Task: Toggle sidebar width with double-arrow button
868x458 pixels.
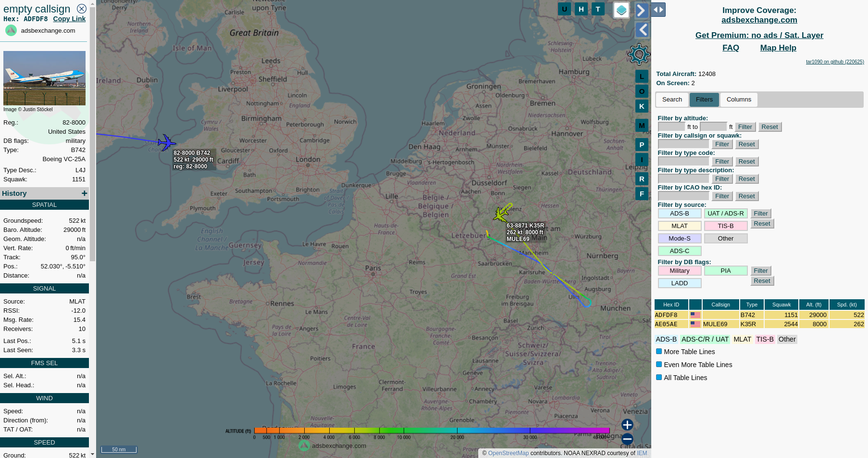Action: click(658, 10)
